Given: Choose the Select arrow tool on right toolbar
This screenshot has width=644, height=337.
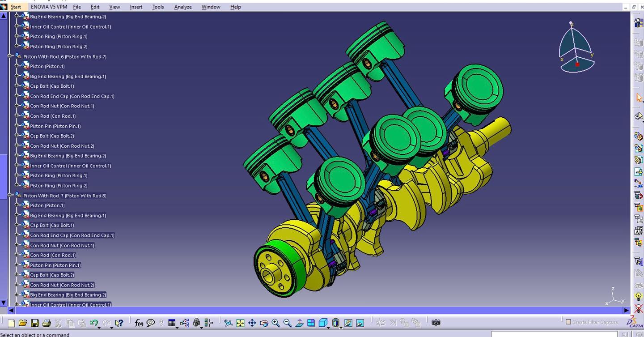Looking at the screenshot, I should (x=639, y=97).
